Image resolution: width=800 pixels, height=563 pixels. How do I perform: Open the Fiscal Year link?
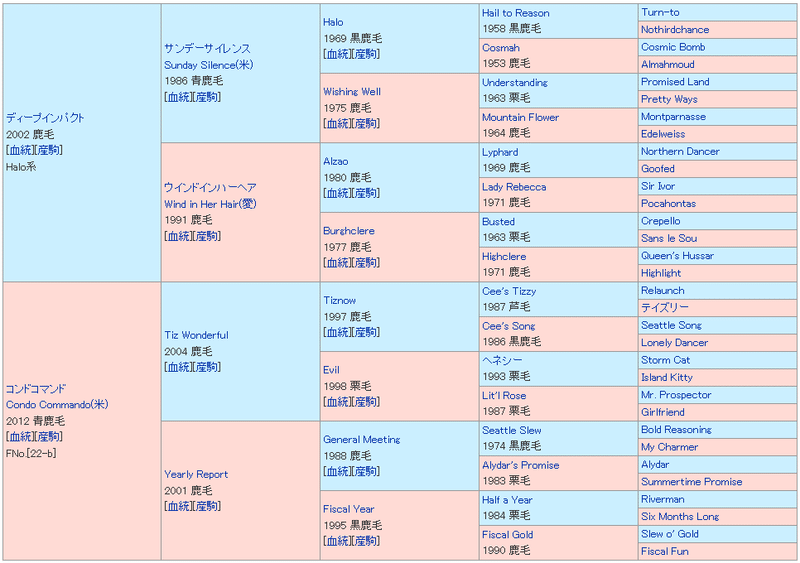pos(348,509)
